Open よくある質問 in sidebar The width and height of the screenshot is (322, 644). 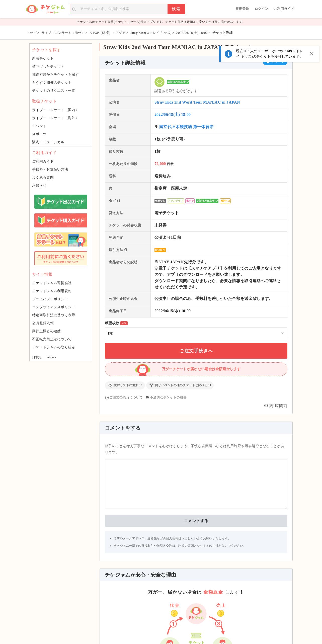pyautogui.click(x=43, y=178)
